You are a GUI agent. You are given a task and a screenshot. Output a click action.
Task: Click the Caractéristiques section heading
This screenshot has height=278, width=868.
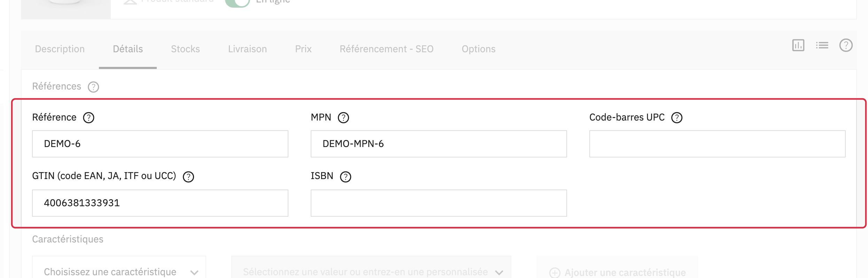(68, 239)
